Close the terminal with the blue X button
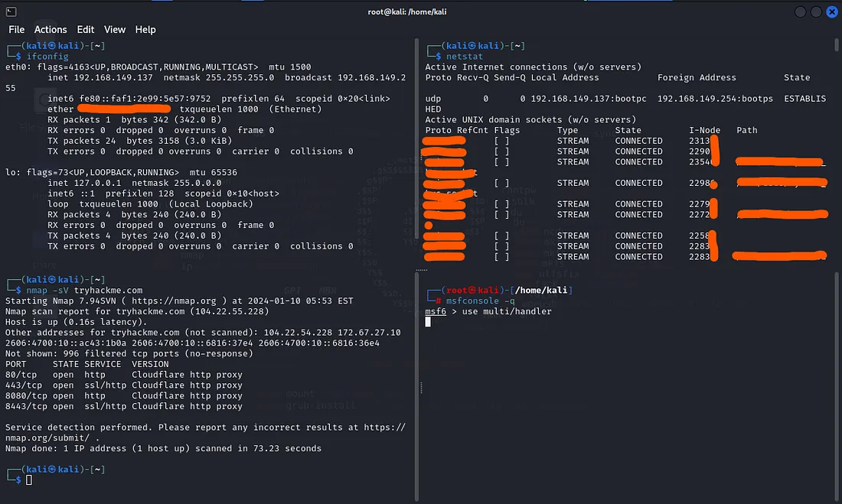Screen dimensions: 842x504 coord(831,11)
